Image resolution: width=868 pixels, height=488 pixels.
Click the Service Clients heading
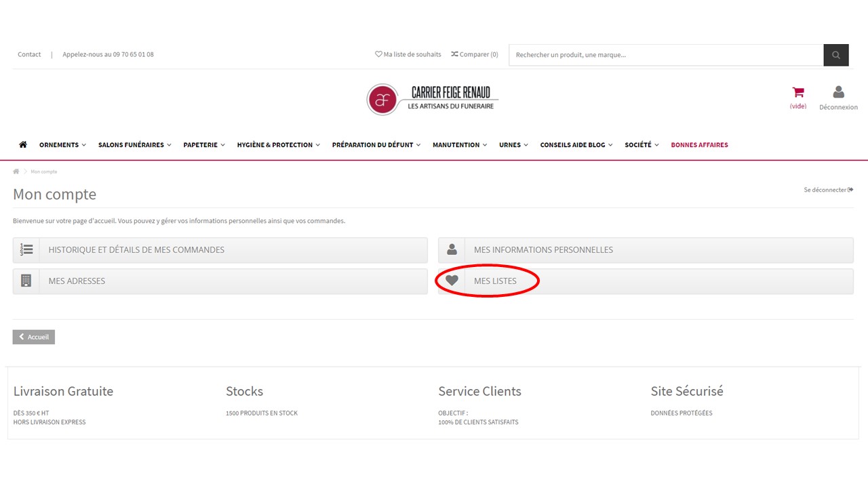[x=479, y=391]
